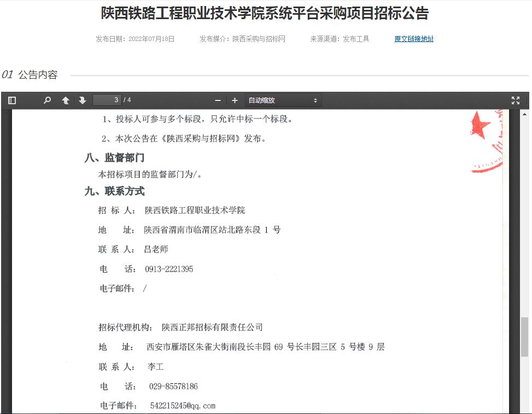Zoom in with the plus button
The width and height of the screenshot is (532, 414).
(x=235, y=100)
